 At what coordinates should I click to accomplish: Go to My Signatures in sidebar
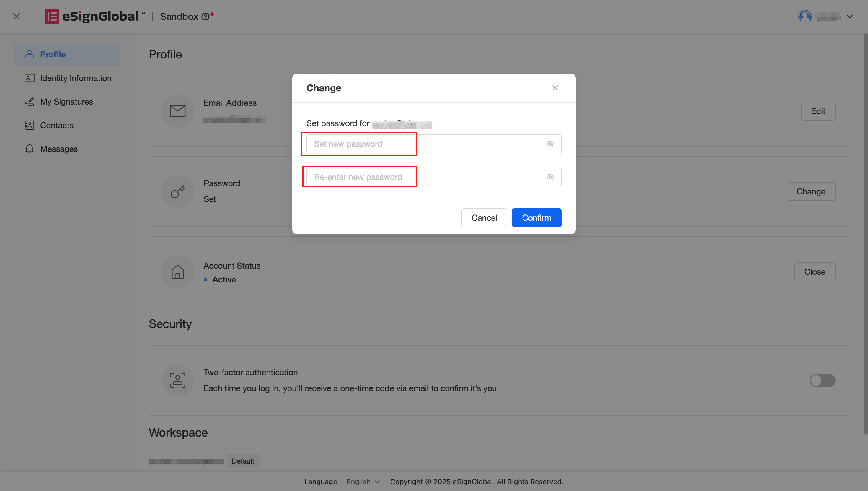coord(66,102)
